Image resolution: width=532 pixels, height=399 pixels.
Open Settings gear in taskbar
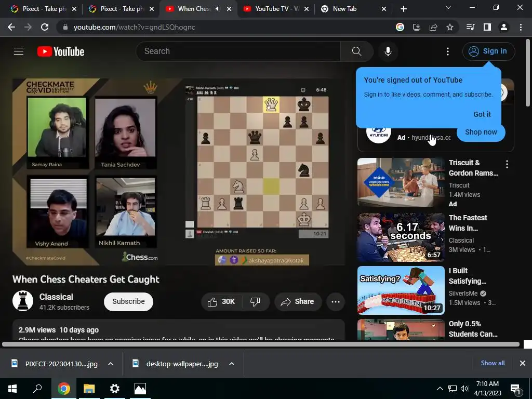(x=115, y=389)
